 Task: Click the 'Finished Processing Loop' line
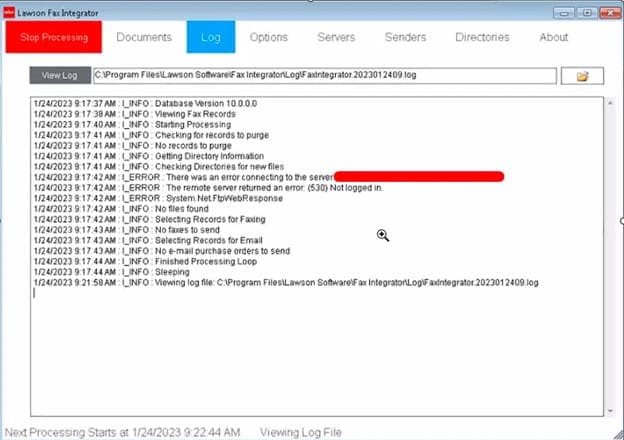[x=145, y=261]
